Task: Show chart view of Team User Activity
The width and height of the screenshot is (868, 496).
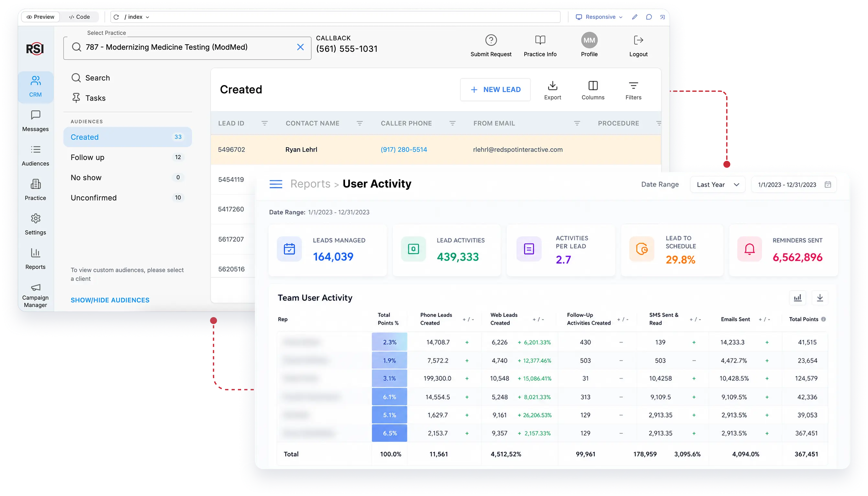Action: click(797, 298)
